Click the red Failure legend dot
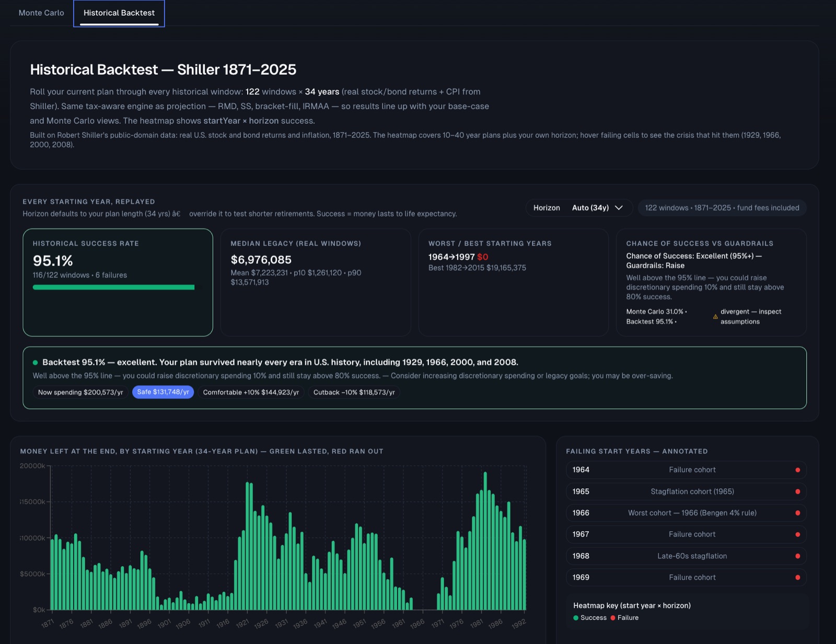The image size is (836, 644). click(613, 618)
